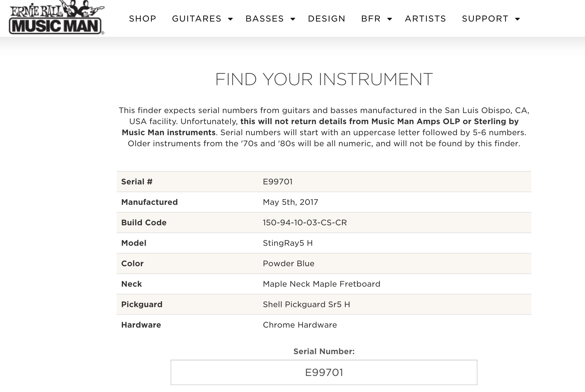Go to the DESIGN page

tap(327, 19)
